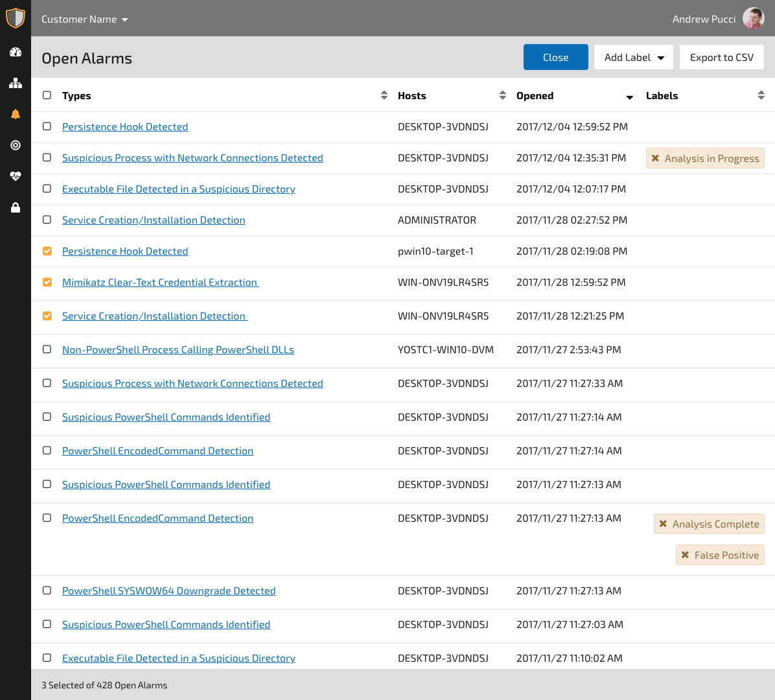The width and height of the screenshot is (775, 700).
Task: Click the Open Alarms page heading
Action: 86,58
